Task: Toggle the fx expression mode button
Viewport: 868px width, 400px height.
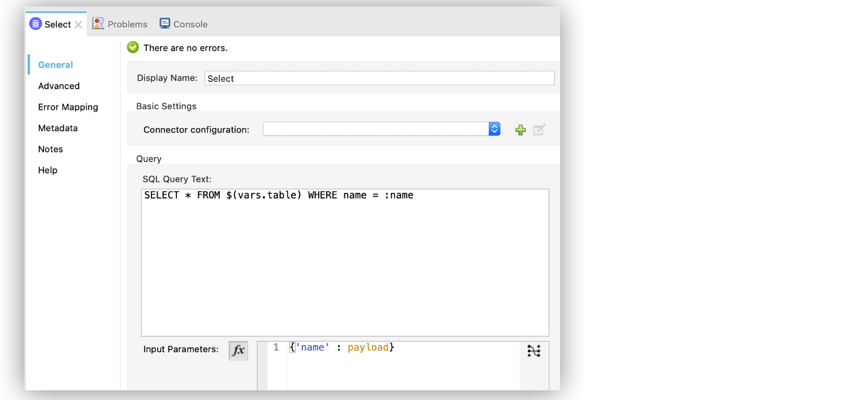Action: pos(238,350)
